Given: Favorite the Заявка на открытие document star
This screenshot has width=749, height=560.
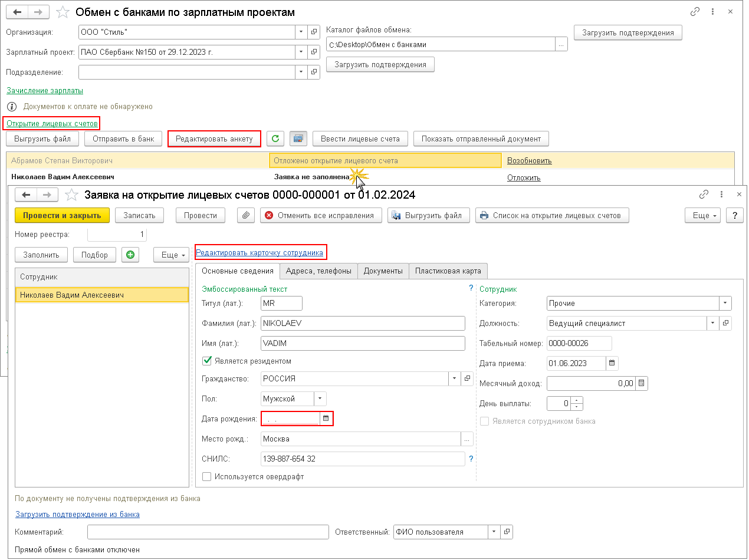Looking at the screenshot, I should 71,195.
